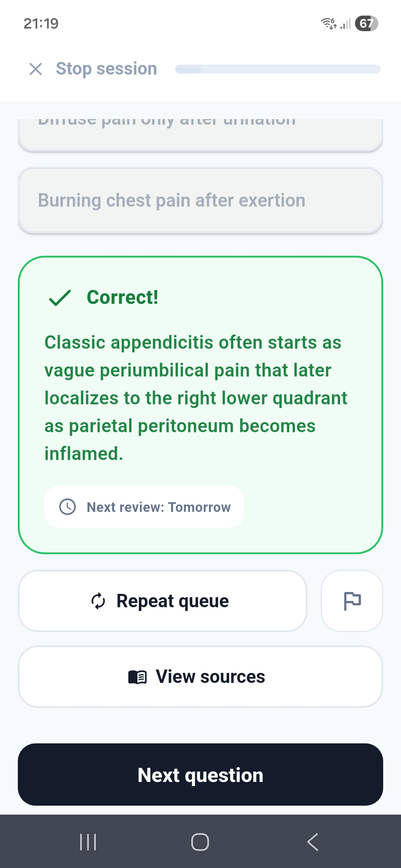Tap the Wi-Fi indicator in the status bar

[x=328, y=23]
